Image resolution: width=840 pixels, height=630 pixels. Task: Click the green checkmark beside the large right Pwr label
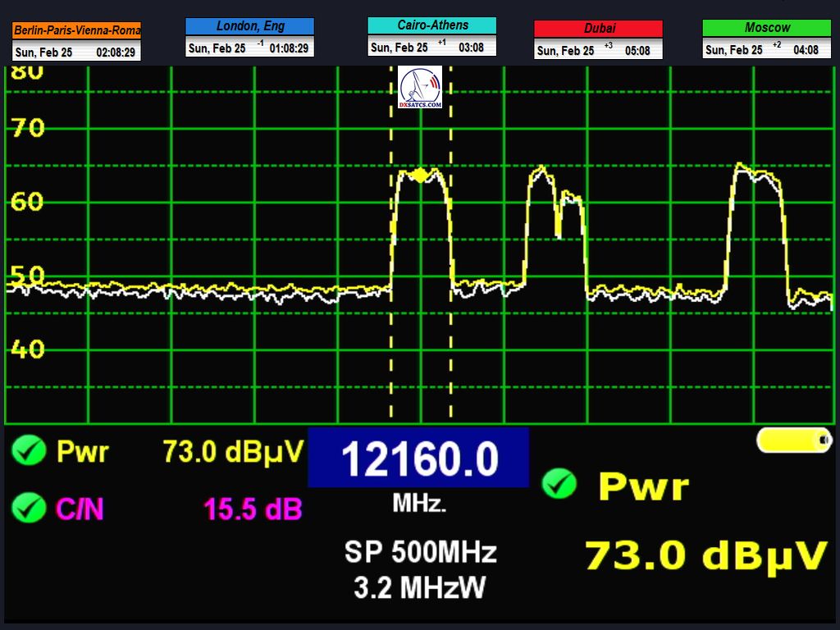tap(559, 484)
